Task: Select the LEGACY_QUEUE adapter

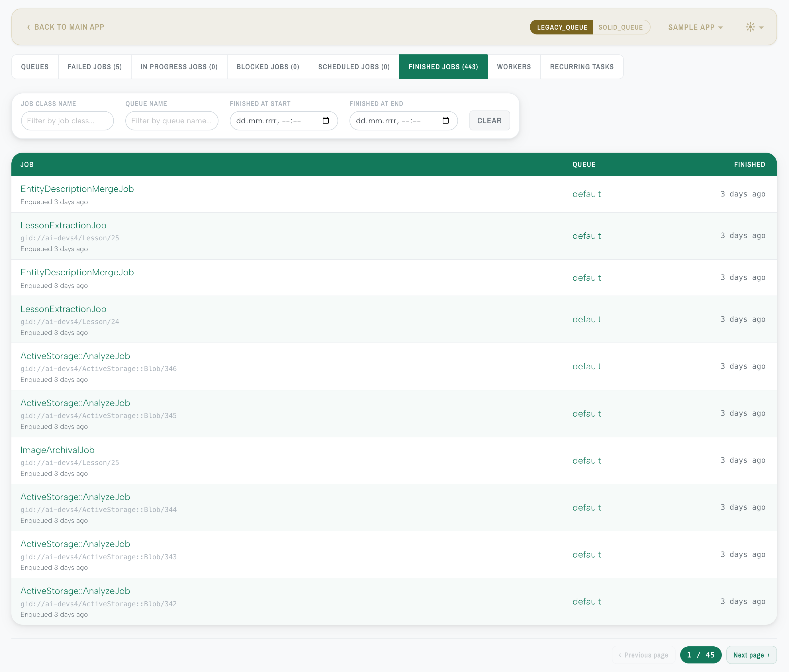Action: pos(561,27)
